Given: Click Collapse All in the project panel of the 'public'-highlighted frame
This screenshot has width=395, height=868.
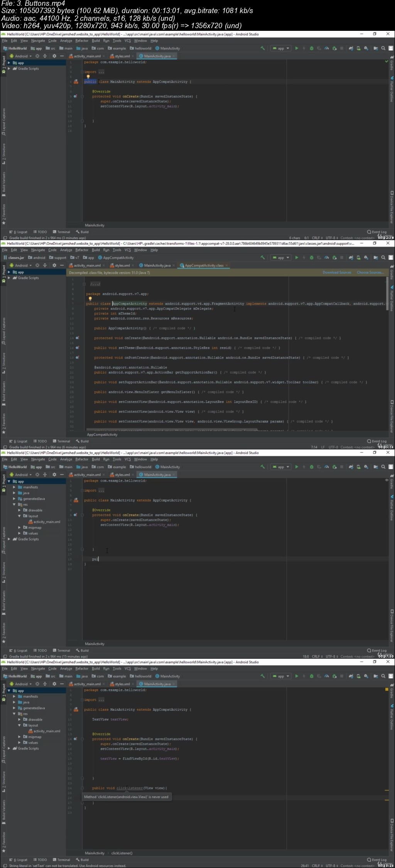Looking at the screenshot, I should click(x=45, y=56).
